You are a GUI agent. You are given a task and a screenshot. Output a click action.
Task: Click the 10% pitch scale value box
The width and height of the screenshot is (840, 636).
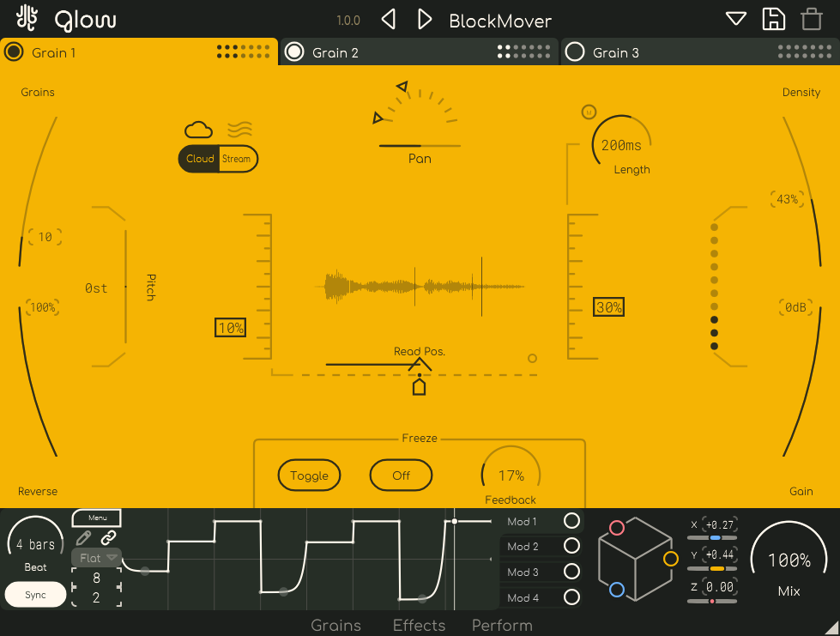click(230, 328)
